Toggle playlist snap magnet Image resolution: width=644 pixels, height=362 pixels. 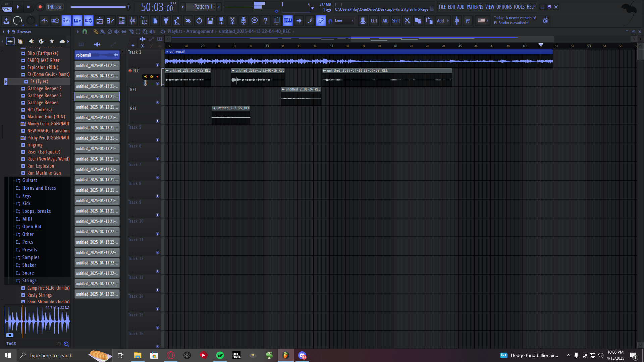(x=85, y=32)
